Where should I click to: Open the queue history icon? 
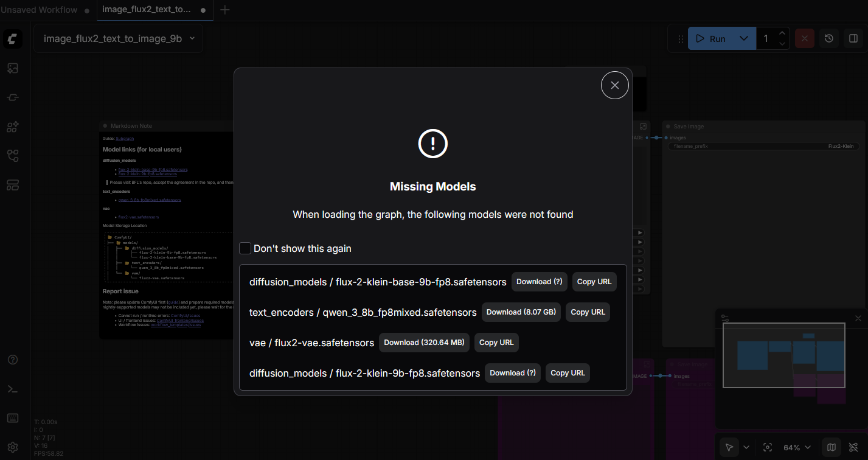tap(829, 38)
